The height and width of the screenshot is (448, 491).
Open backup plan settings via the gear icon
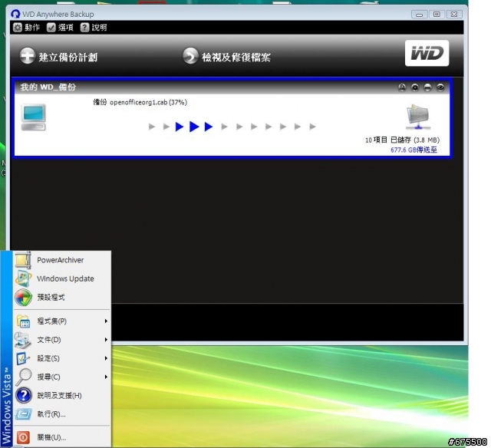pyautogui.click(x=415, y=87)
